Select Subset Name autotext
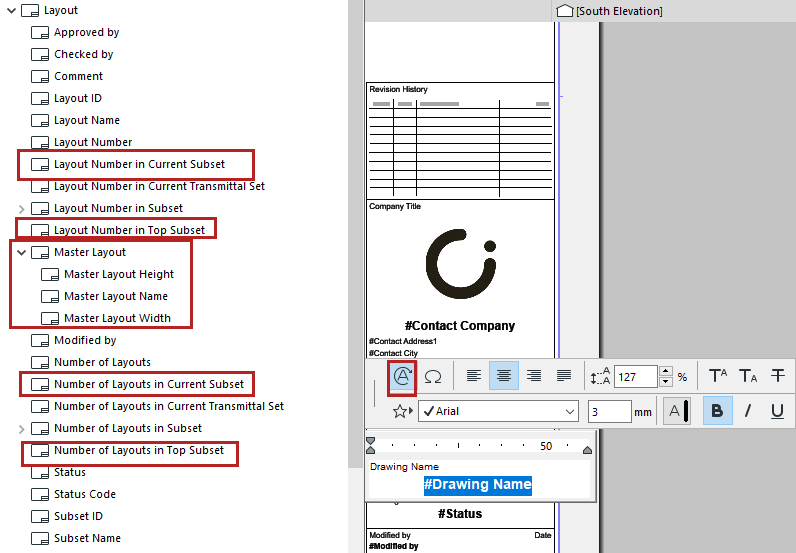The height and width of the screenshot is (553, 796). 87,538
